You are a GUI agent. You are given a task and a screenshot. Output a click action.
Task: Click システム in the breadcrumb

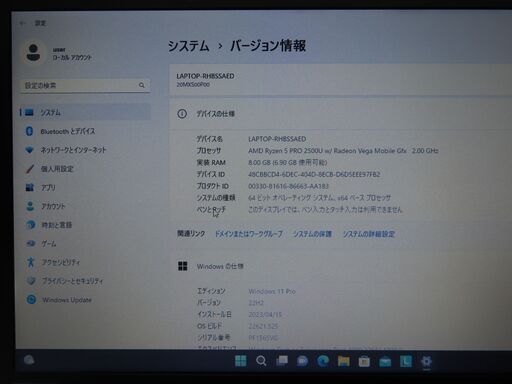[188, 46]
